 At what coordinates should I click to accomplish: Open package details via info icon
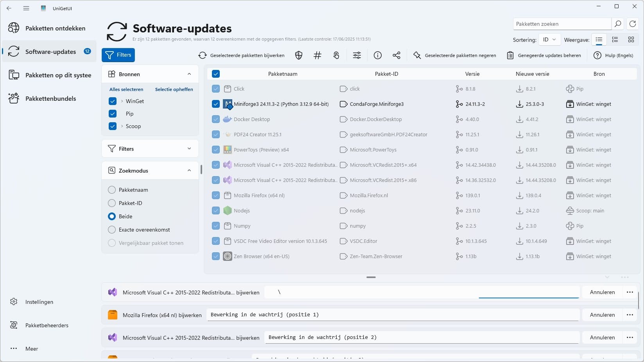tap(378, 55)
